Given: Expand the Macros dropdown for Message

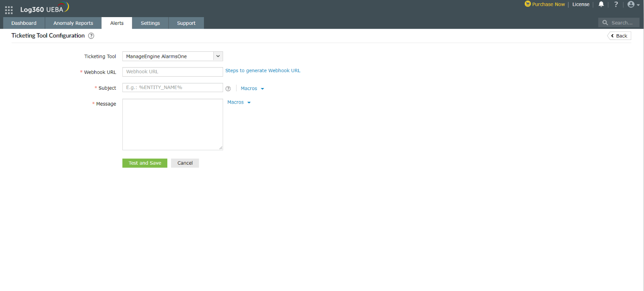Looking at the screenshot, I should (x=239, y=102).
